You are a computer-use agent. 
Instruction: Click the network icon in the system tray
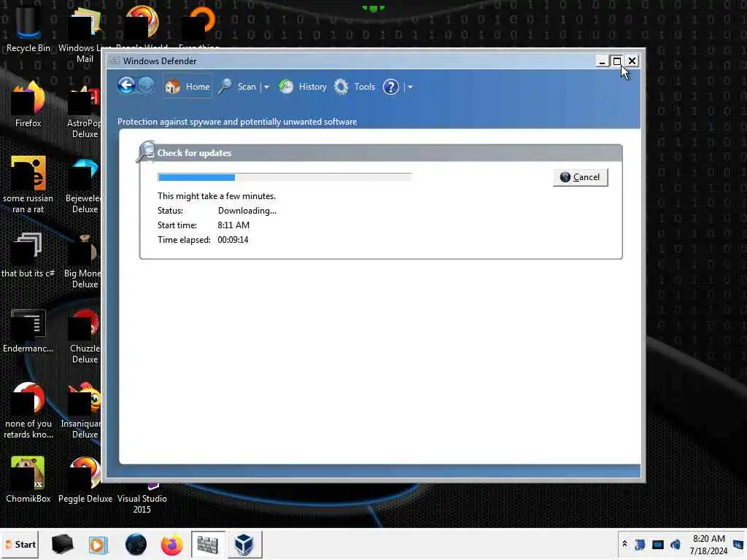point(640,544)
